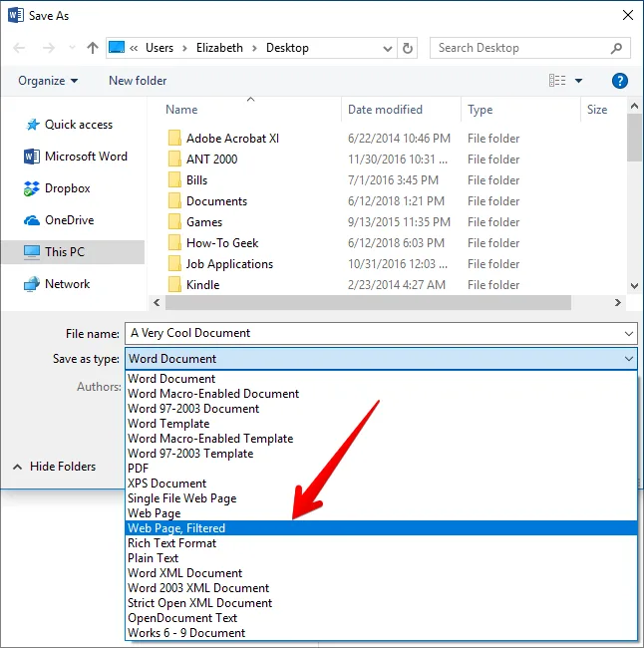The width and height of the screenshot is (644, 648).
Task: Collapse the Save as type combo box
Action: pyautogui.click(x=628, y=359)
